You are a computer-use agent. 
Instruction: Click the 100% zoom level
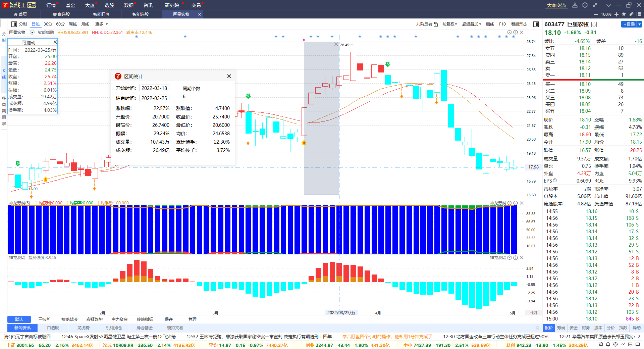(x=606, y=14)
